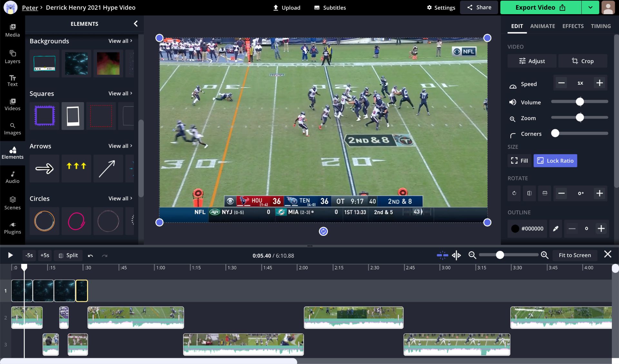
Task: Increase the video speed with the plus button
Action: (x=599, y=83)
